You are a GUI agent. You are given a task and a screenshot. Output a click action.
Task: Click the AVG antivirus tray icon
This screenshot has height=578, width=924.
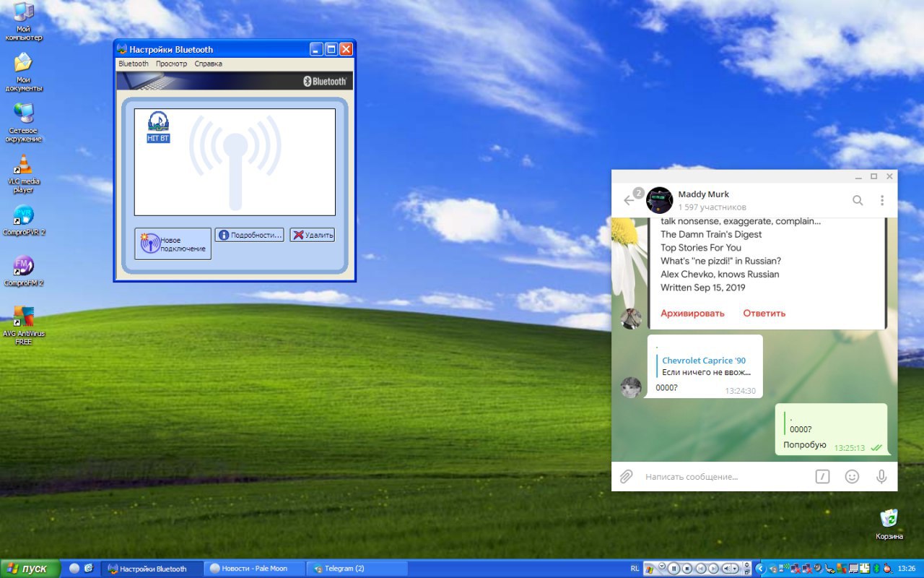[841, 569]
